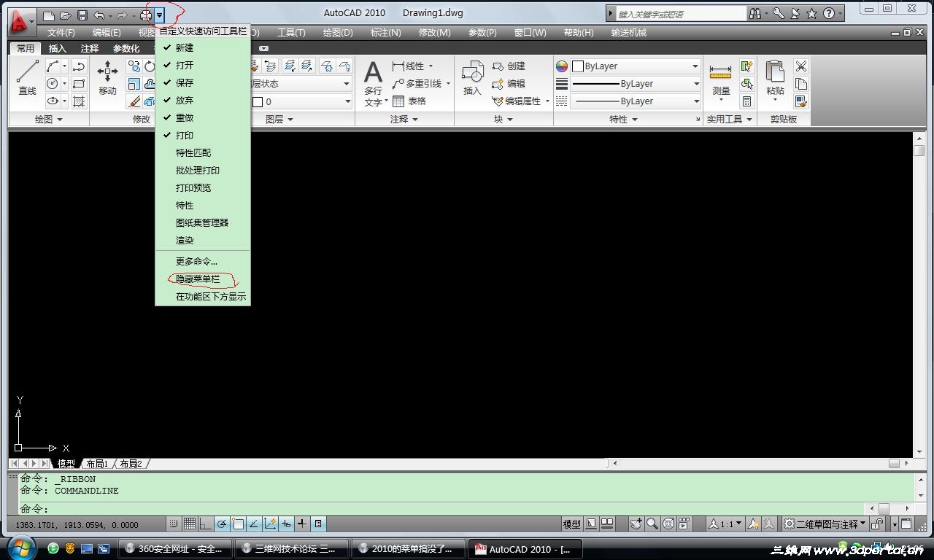934x560 pixels.
Task: Click the Table (表格) tool
Action: coord(409,101)
